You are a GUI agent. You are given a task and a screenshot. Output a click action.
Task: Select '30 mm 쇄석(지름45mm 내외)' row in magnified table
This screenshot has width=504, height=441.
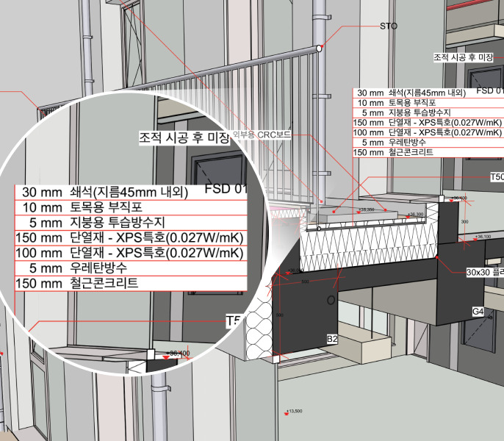131,193
